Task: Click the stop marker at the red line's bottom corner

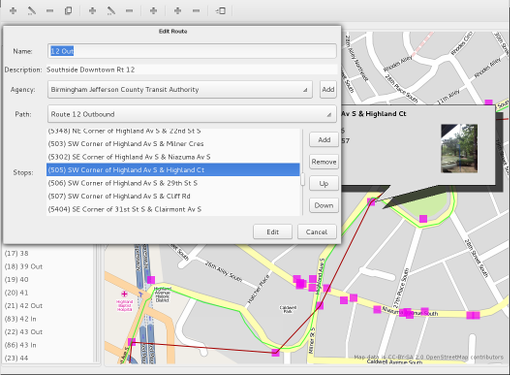Action: [x=275, y=352]
